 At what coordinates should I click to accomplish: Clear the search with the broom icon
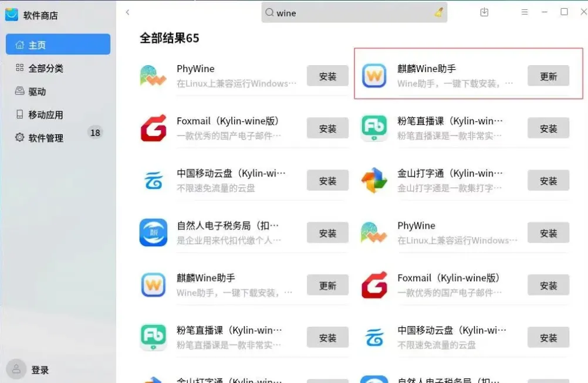[438, 12]
